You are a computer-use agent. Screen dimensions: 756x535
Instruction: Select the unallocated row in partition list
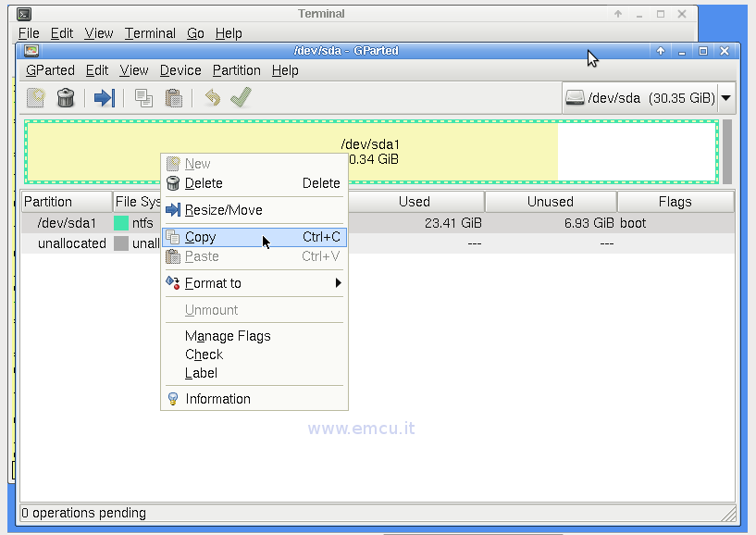pyautogui.click(x=378, y=243)
